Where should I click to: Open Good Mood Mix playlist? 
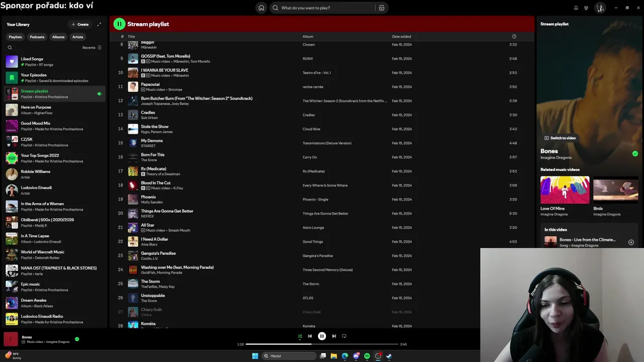coord(54,126)
